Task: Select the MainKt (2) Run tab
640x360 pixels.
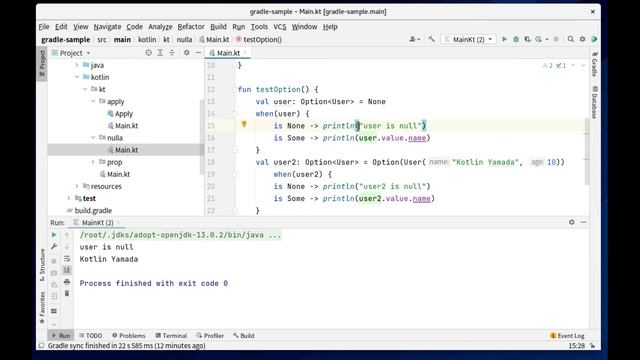Action: tap(97, 222)
